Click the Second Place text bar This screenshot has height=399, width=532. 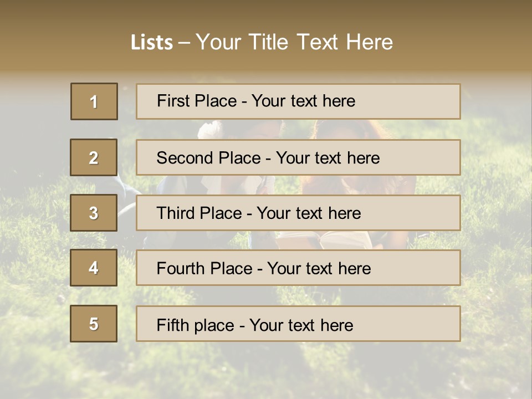click(x=298, y=157)
